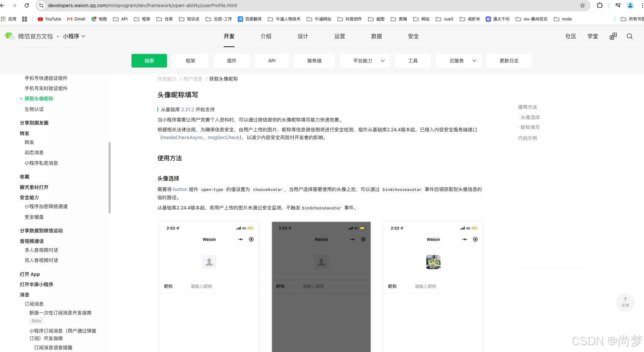This screenshot has height=352, width=644.
Task: Jump to 代码示例 in page outline
Action: tap(528, 138)
